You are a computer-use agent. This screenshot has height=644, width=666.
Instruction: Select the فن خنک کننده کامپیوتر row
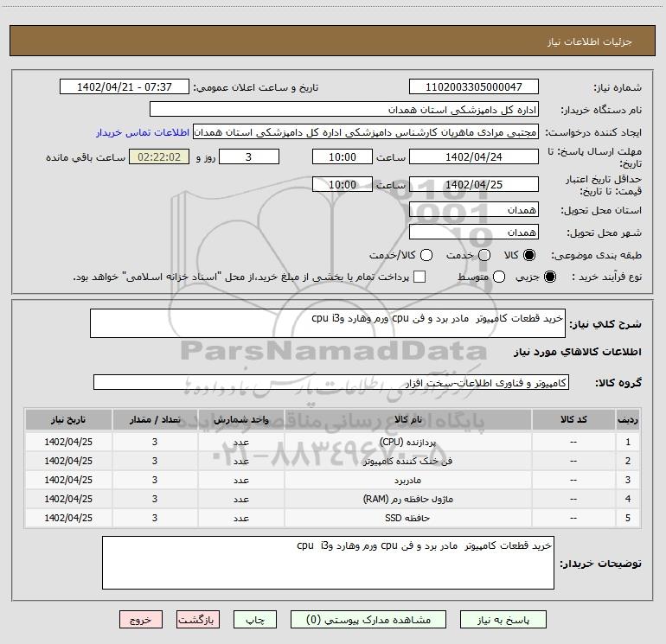tap(407, 461)
